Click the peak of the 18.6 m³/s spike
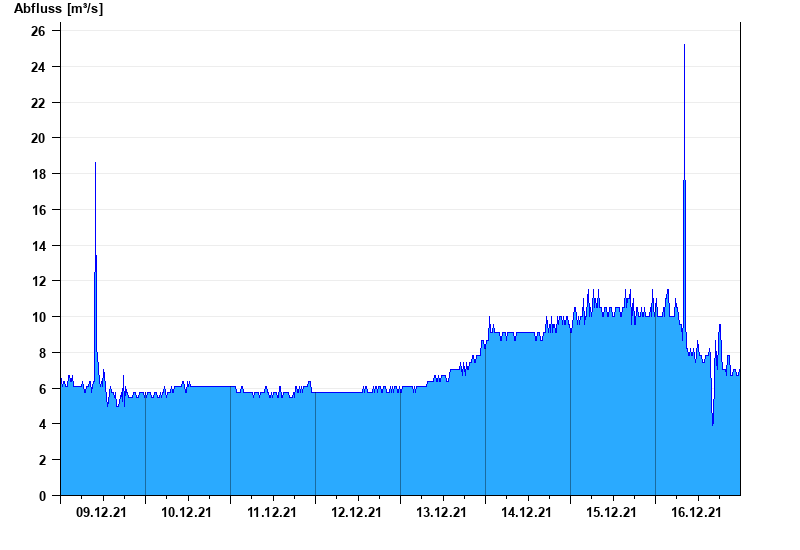800x550 pixels. pyautogui.click(x=95, y=163)
